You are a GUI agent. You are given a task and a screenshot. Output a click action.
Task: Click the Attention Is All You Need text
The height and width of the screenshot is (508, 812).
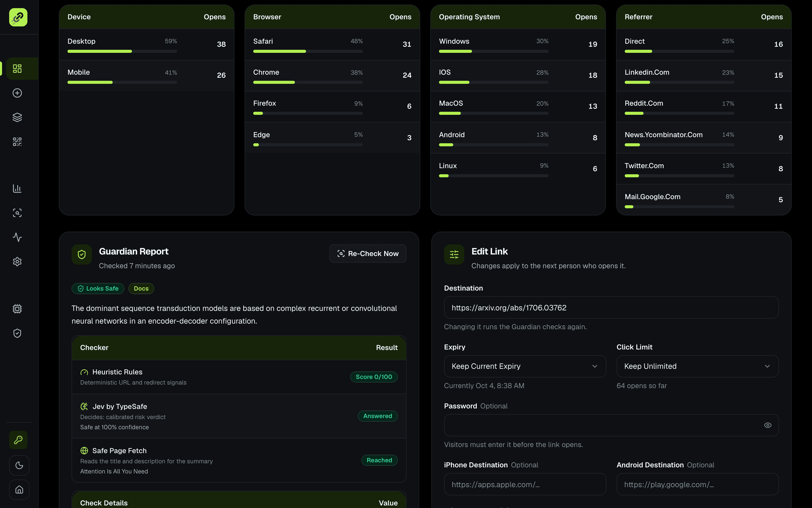click(114, 471)
